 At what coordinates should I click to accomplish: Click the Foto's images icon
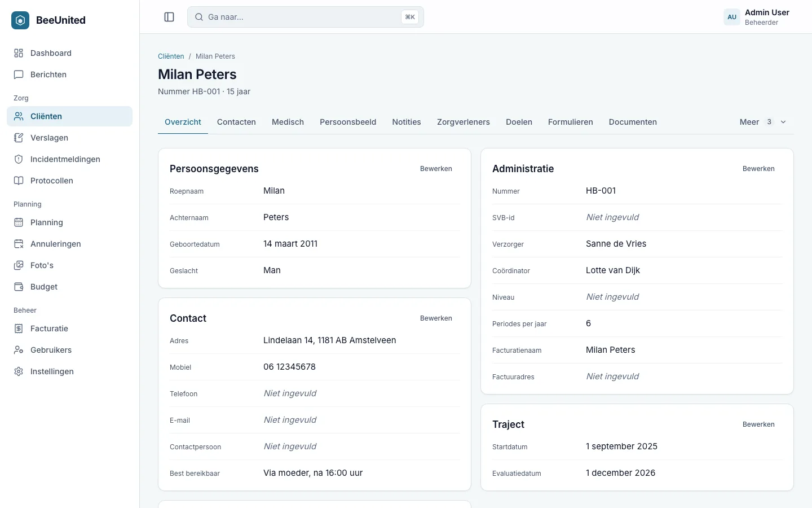coord(19,265)
